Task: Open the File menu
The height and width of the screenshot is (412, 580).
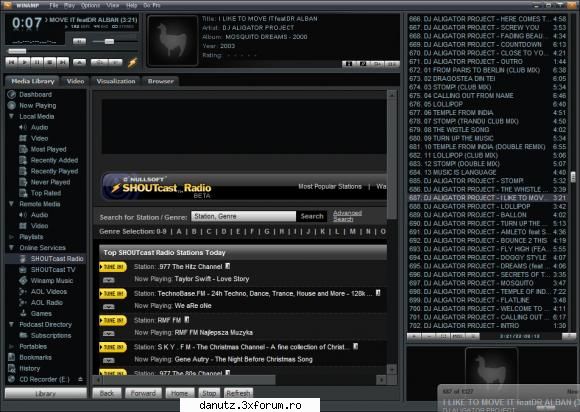Action: (54, 5)
